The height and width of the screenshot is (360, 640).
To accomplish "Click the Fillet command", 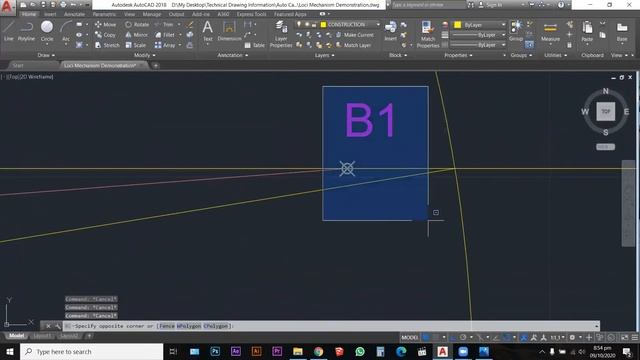I will (165, 35).
